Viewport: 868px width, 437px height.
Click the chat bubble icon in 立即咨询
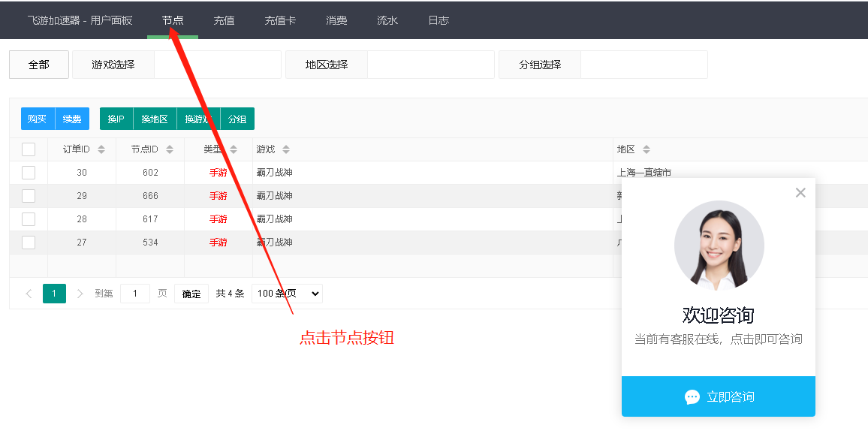(x=692, y=397)
